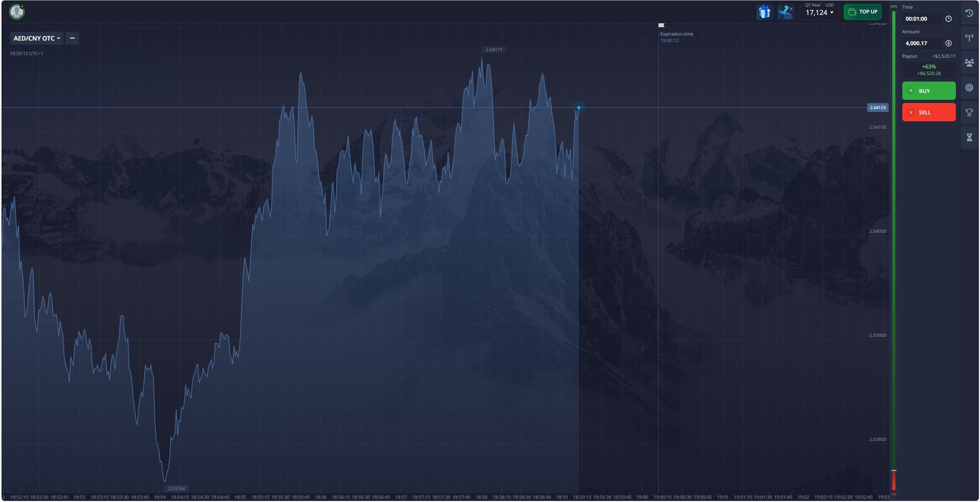980x502 pixels.
Task: Click the target icon in right sidebar
Action: pos(969,87)
